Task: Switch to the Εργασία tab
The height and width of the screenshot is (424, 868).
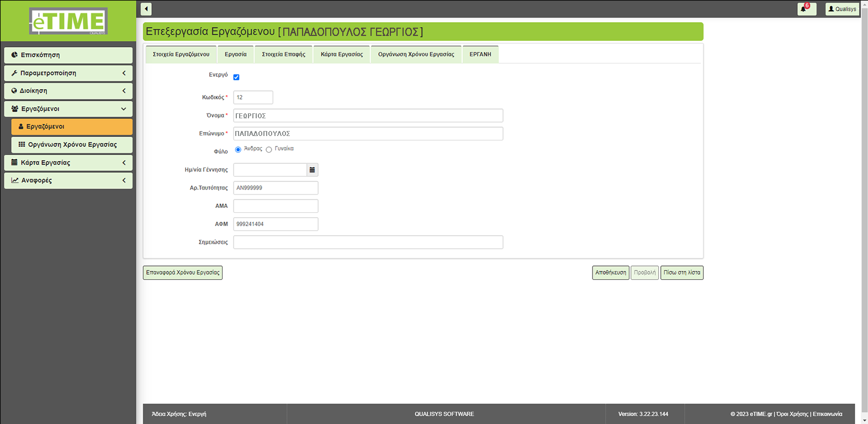Action: (236, 54)
